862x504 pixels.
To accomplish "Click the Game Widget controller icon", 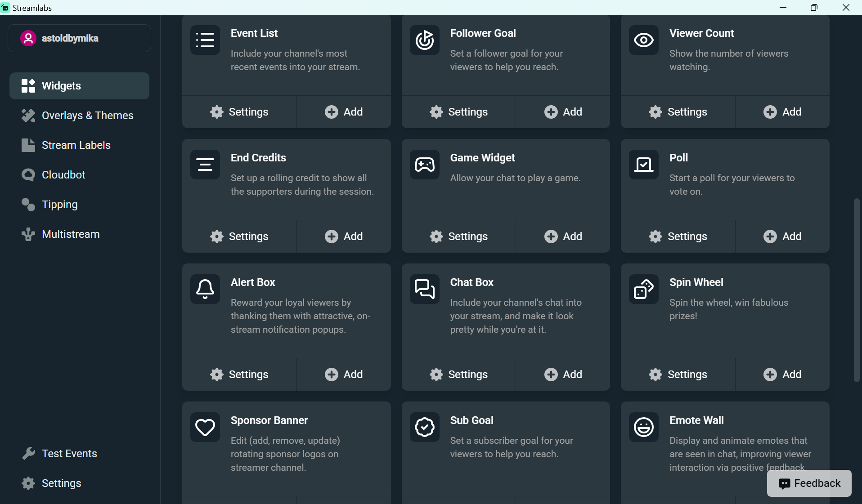I will point(424,165).
